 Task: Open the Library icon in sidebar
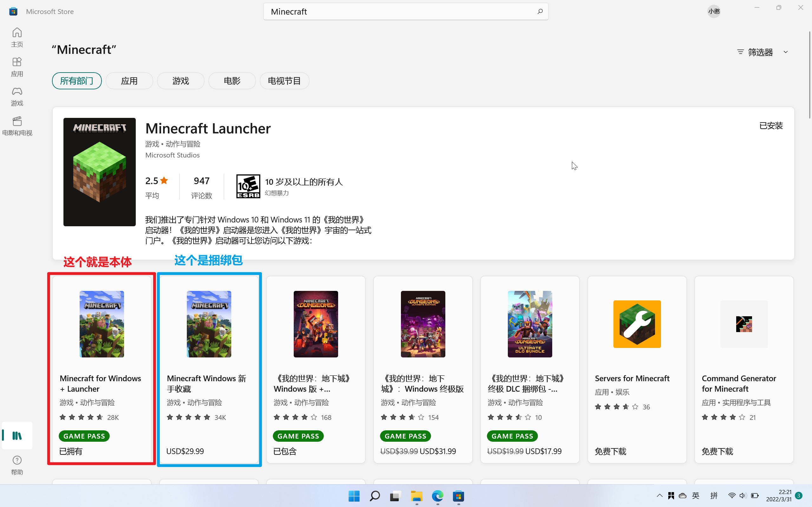(x=17, y=435)
